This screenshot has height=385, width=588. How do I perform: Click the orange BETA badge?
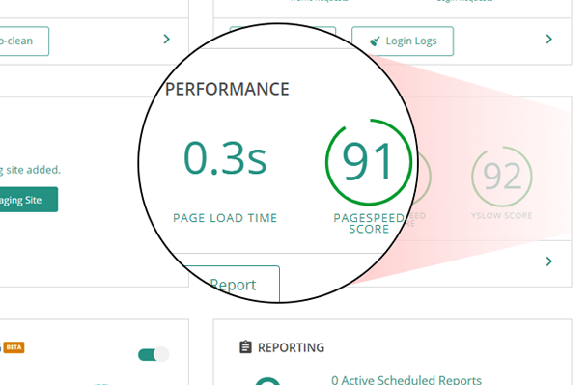[14, 347]
